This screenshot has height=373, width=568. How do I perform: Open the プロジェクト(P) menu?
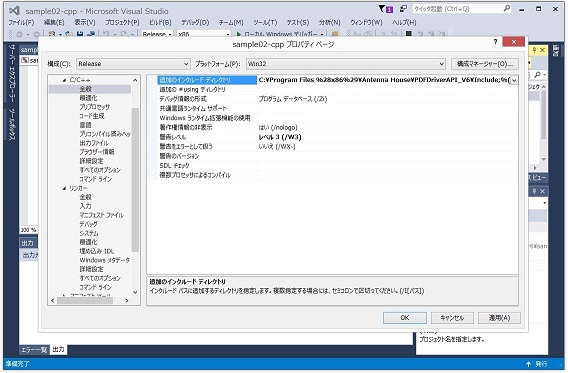[122, 22]
